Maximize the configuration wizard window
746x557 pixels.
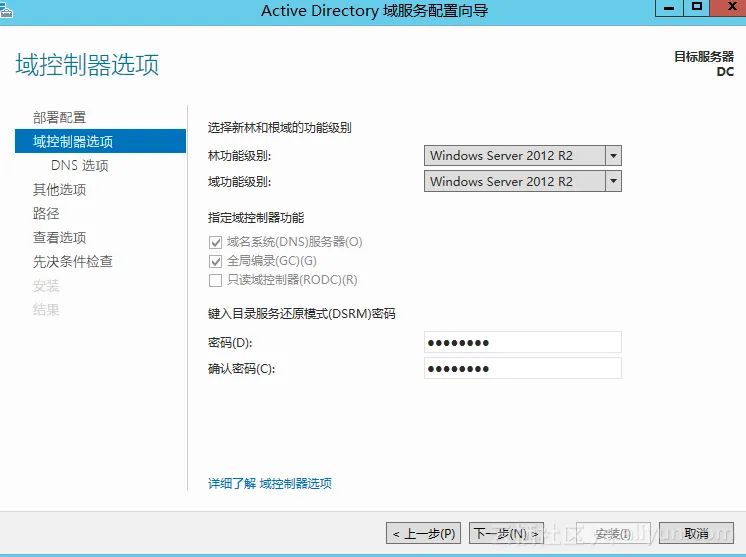coord(697,8)
